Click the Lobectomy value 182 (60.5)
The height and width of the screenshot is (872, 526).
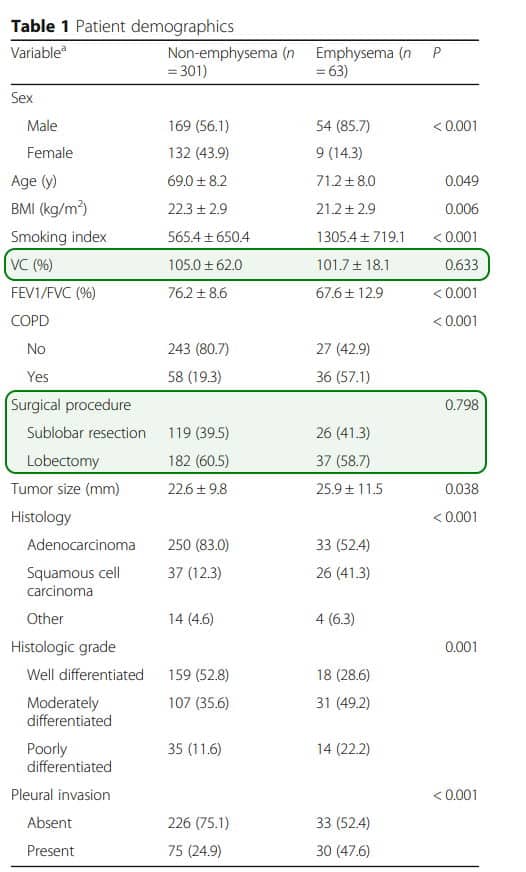(x=199, y=461)
